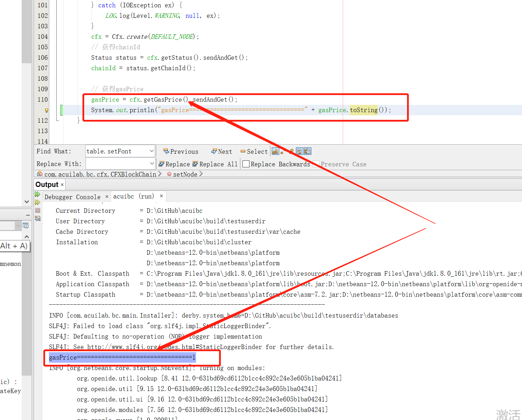Close the Output window panel tab
Viewport: 522px width, 420px height.
coord(62,185)
